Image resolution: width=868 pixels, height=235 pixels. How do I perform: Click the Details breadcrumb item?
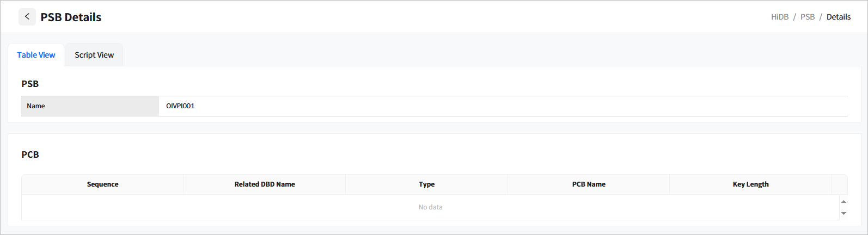838,17
